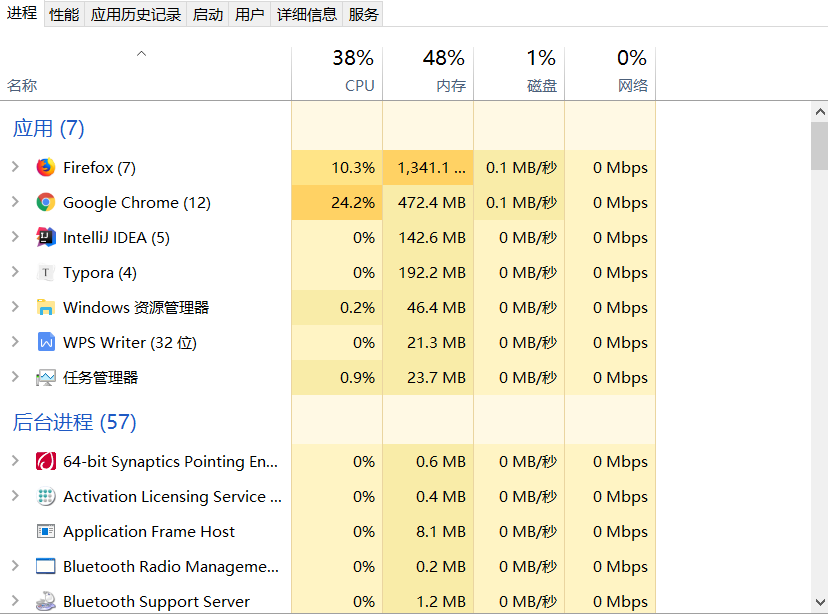
Task: Click the Synaptics Pointing icon
Action: coord(45,462)
